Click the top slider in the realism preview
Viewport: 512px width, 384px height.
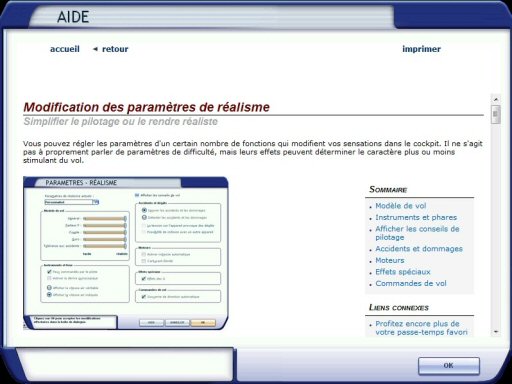105,219
